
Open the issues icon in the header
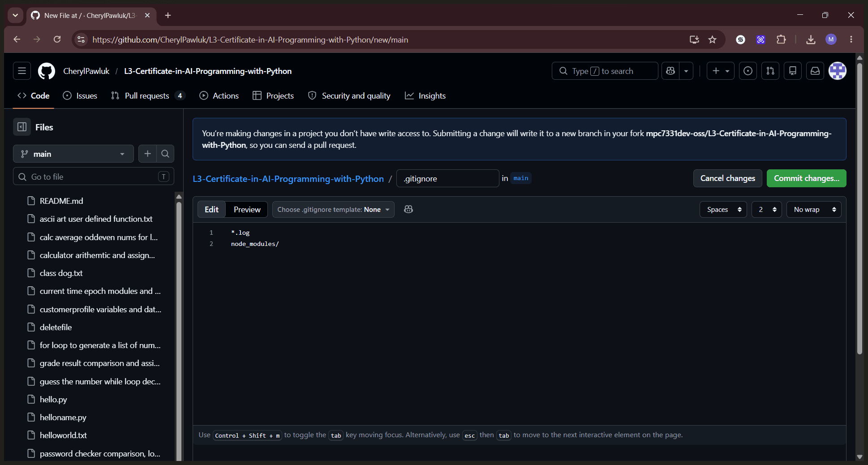coord(748,71)
